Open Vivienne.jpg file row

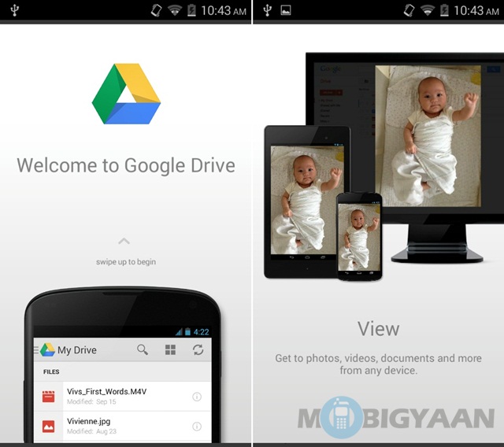tap(123, 426)
